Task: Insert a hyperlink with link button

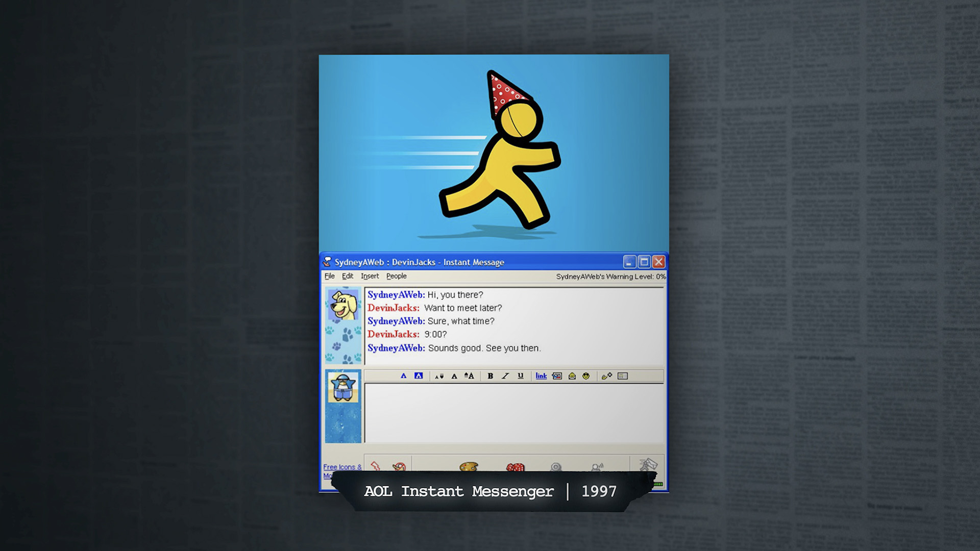Action: point(541,376)
